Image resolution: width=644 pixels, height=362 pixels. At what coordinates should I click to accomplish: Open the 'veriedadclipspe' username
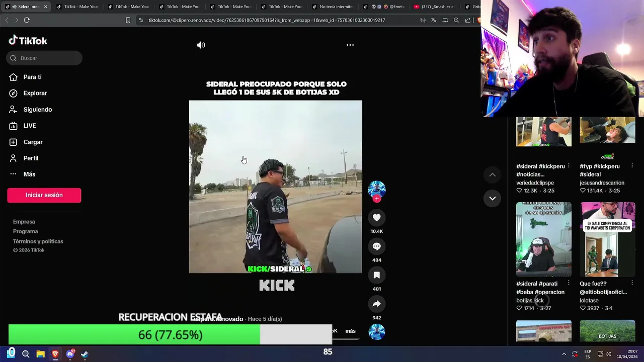point(535,183)
